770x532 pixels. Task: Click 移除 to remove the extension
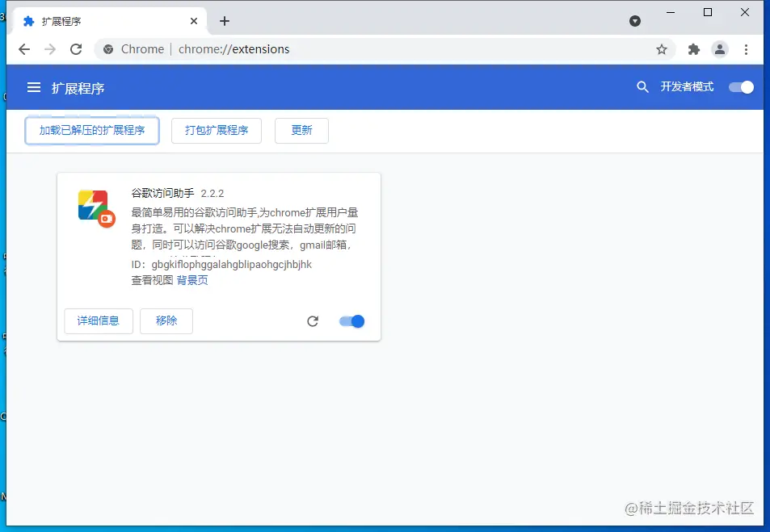[x=166, y=321]
